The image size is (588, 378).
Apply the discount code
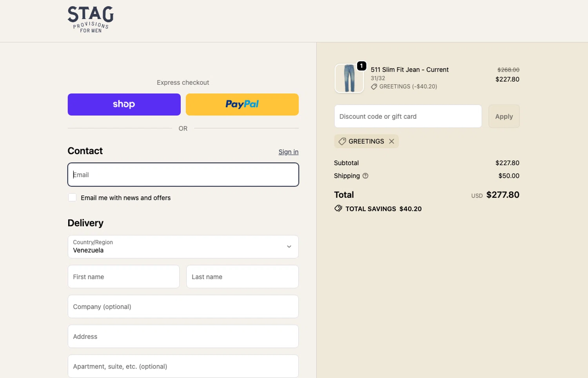pyautogui.click(x=504, y=116)
